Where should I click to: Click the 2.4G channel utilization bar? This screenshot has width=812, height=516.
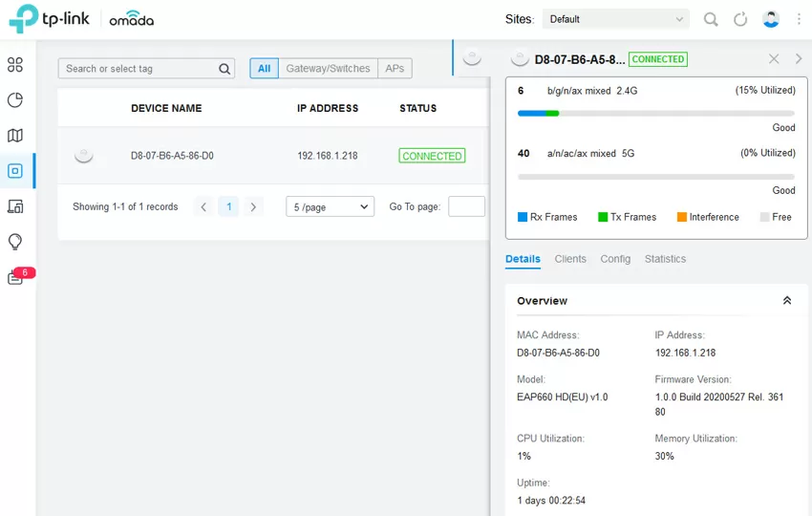[x=655, y=114]
